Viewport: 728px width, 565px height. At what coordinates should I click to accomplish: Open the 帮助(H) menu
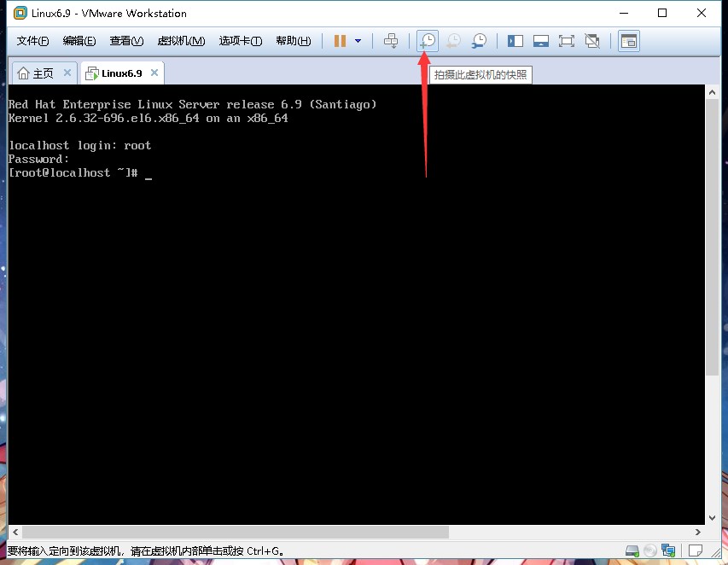click(294, 41)
